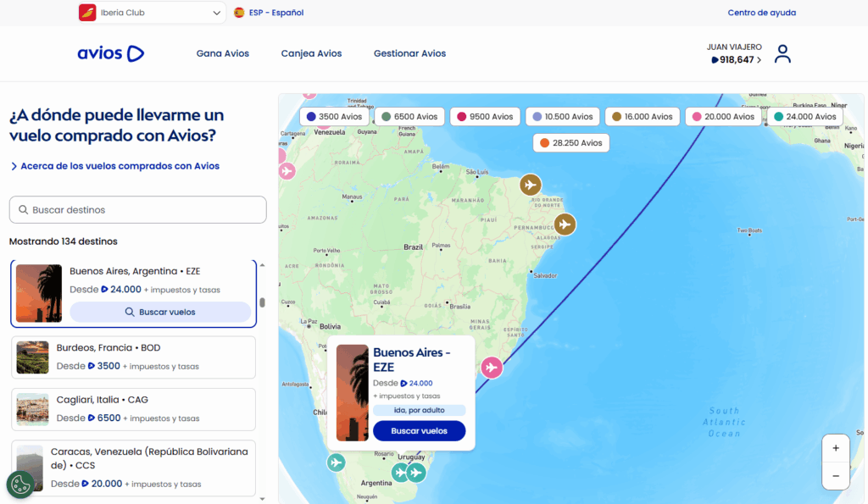868x504 pixels.
Task: Click the user profile icon
Action: pos(782,53)
